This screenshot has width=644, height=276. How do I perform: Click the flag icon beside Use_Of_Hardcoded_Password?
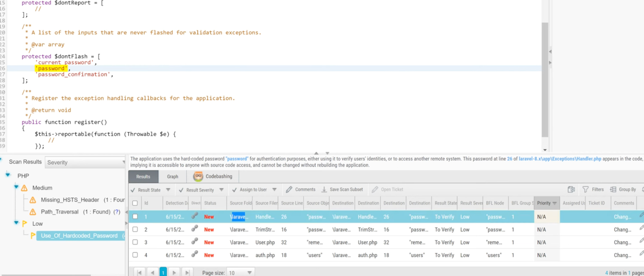click(x=33, y=236)
